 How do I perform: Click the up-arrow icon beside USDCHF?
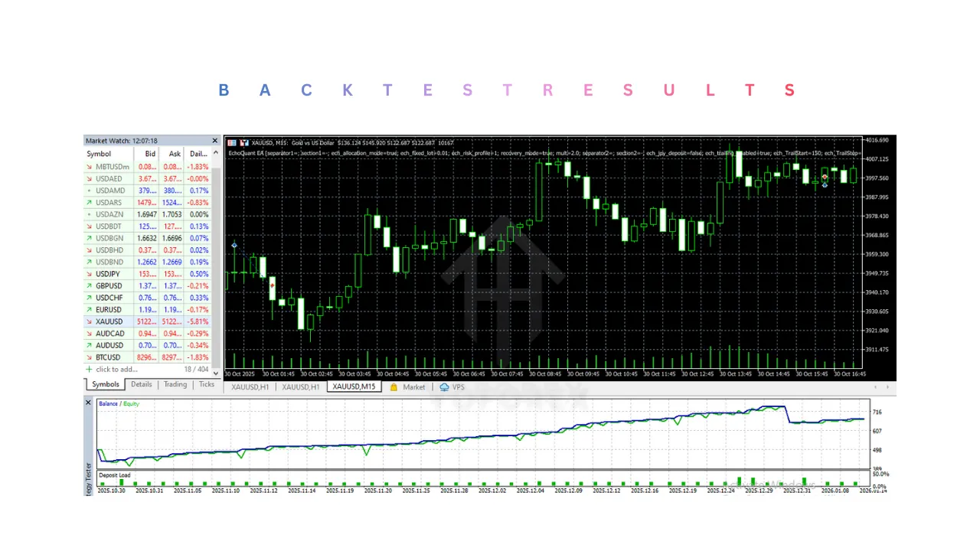point(89,298)
